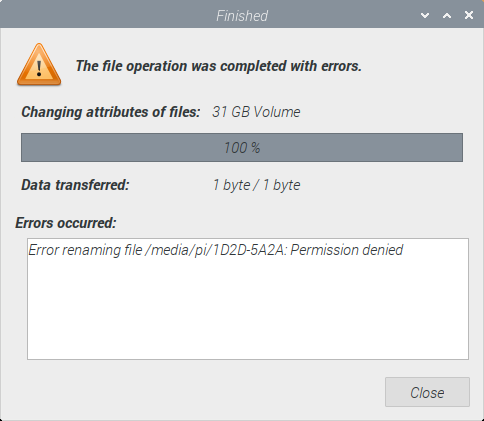Click the "1 byte / 1 byte" value
Screen dimensions: 484x421
[x=256, y=185]
